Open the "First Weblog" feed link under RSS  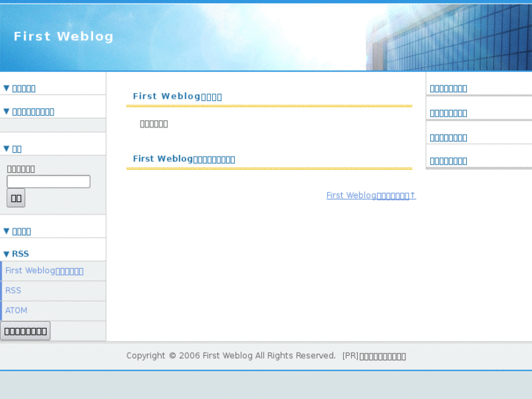point(44,271)
